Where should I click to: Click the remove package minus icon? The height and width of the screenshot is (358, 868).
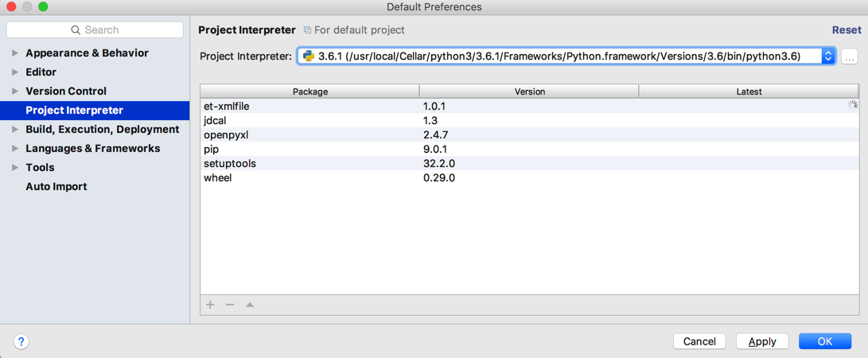(x=230, y=305)
